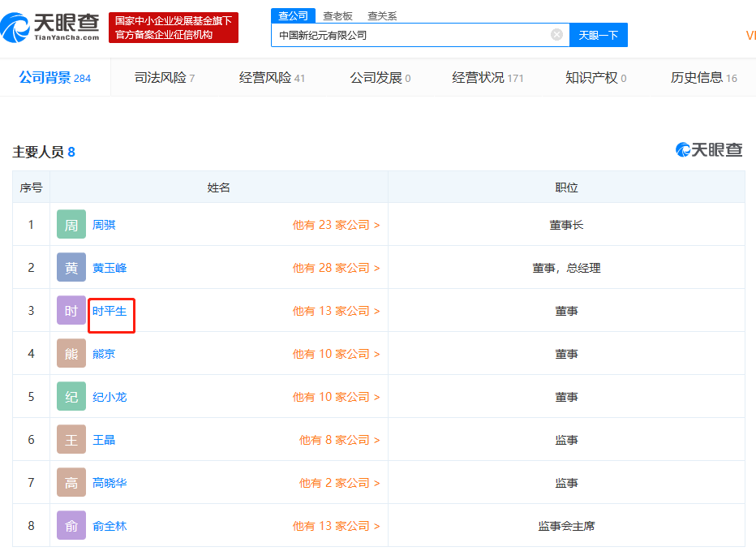Open the 公司背景 284 tab

(55, 78)
